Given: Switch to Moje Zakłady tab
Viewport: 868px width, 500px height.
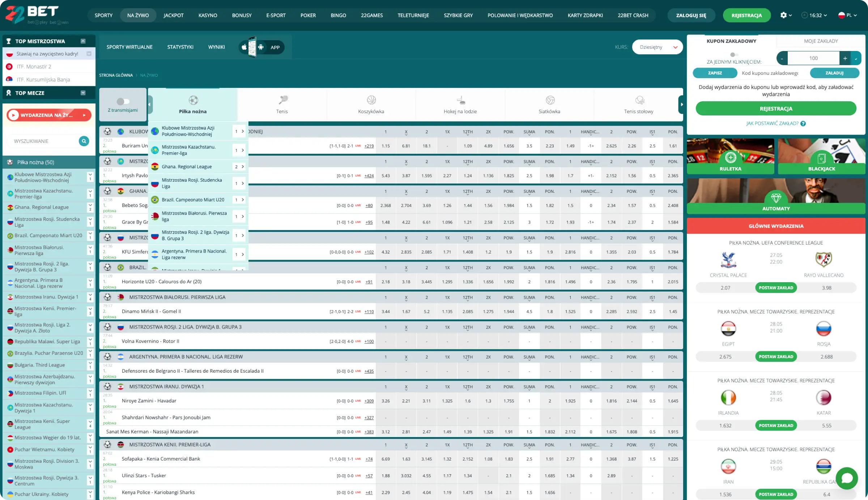Looking at the screenshot, I should pyautogui.click(x=821, y=41).
